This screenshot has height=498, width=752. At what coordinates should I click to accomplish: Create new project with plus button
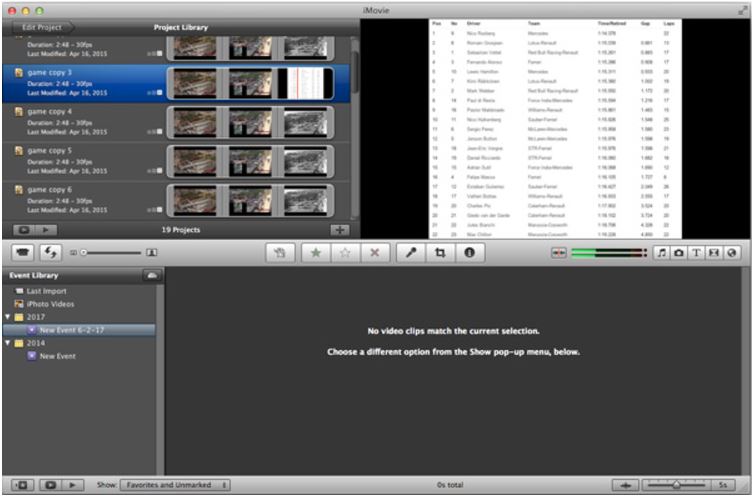[340, 230]
